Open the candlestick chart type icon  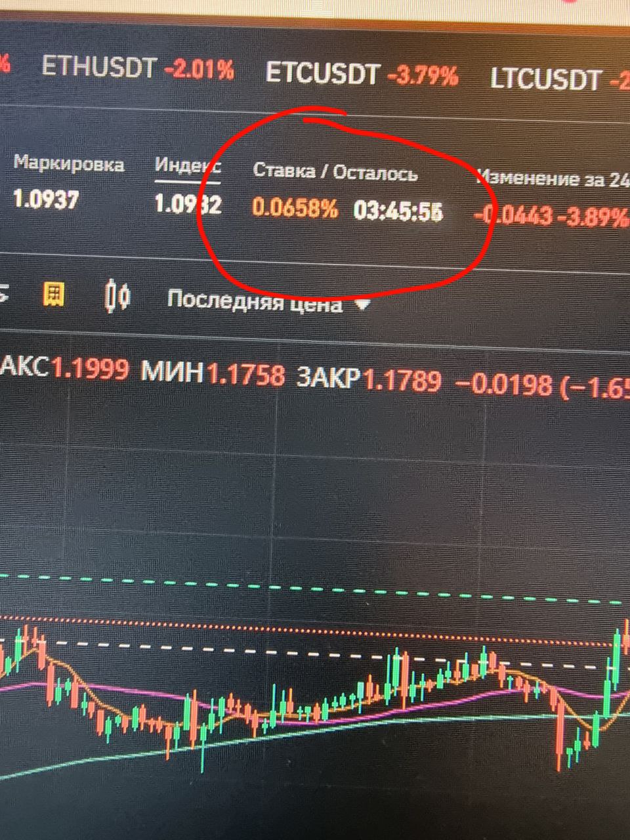pos(117,296)
